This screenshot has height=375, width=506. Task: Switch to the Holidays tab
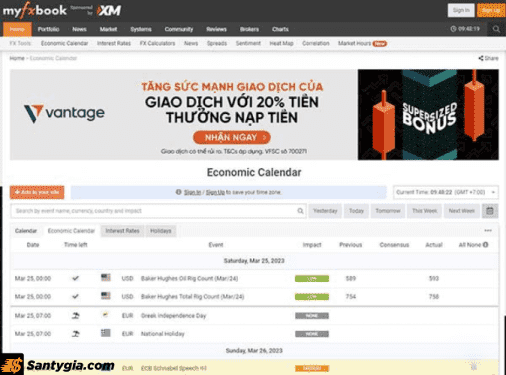161,231
